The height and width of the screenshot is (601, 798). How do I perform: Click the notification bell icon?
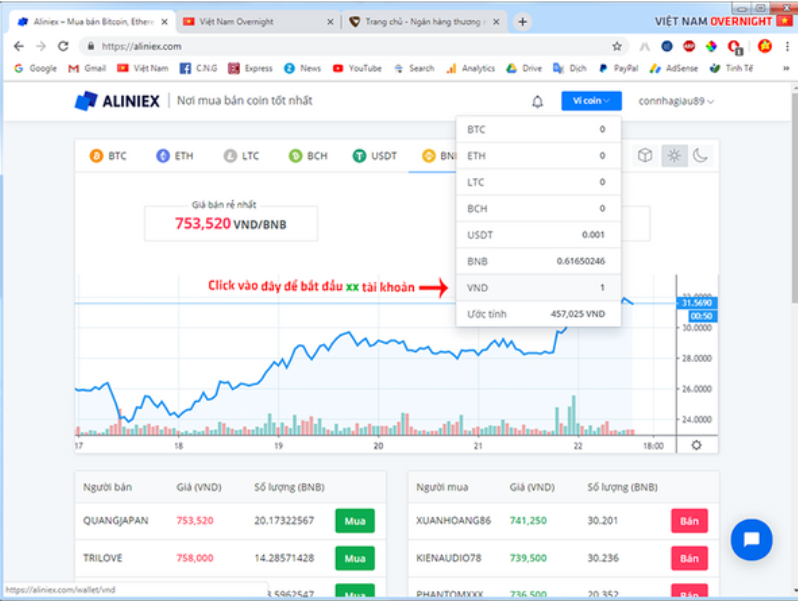[x=537, y=101]
